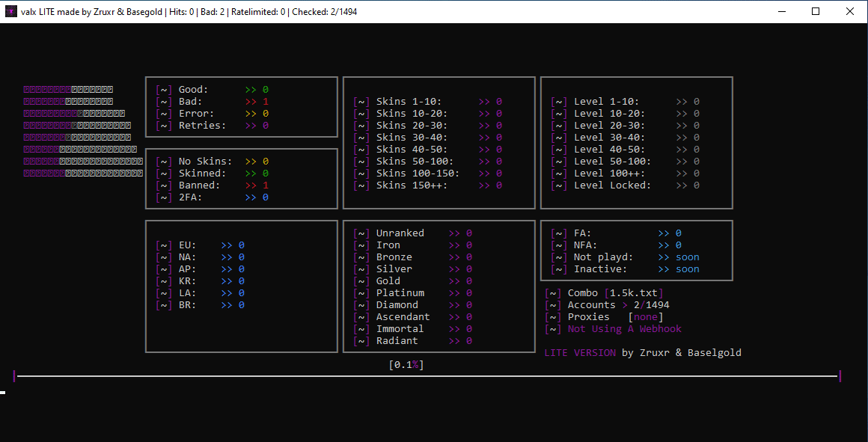Click the [~] marker beside Radiant
The image size is (868, 442).
coord(361,341)
